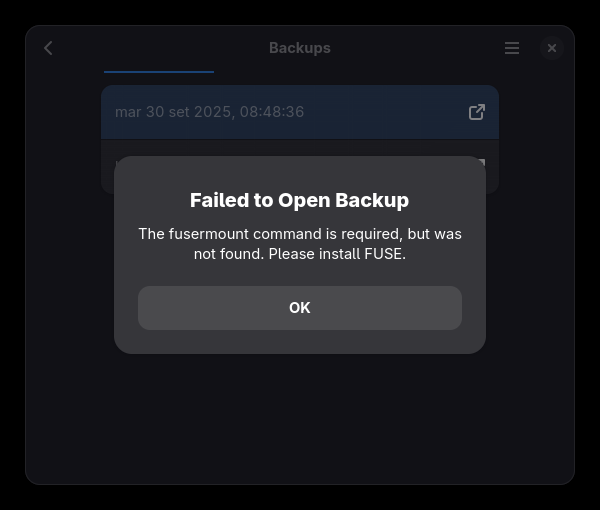Click empty header space left of Backups title

click(x=160, y=48)
